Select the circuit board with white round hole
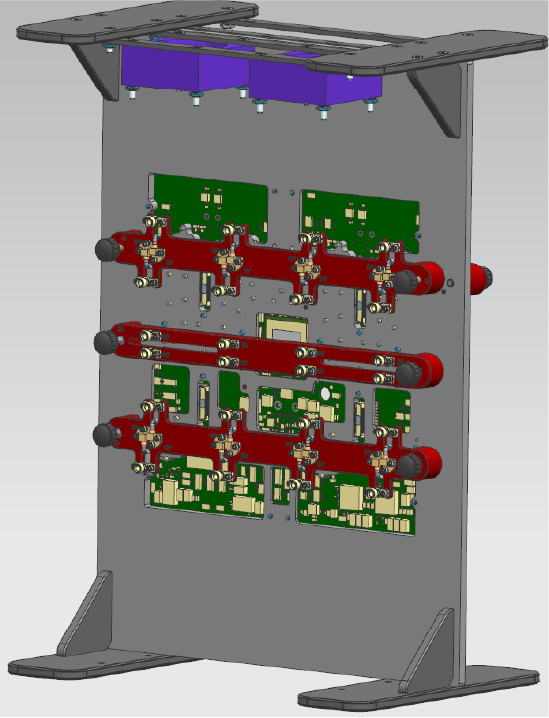The image size is (549, 718). pyautogui.click(x=301, y=408)
